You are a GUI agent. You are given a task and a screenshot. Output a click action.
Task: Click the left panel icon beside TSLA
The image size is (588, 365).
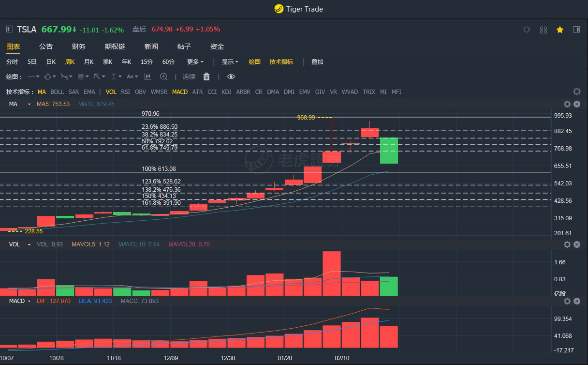(x=9, y=29)
